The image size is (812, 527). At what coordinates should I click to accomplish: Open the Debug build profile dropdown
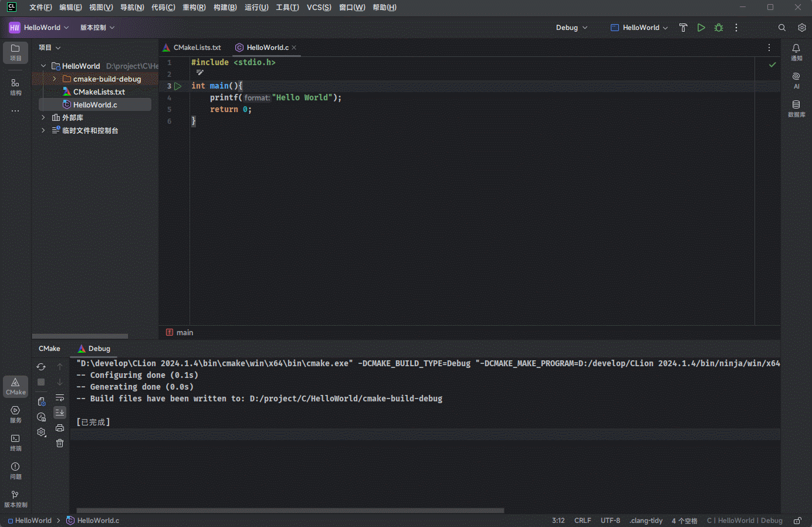pyautogui.click(x=571, y=28)
